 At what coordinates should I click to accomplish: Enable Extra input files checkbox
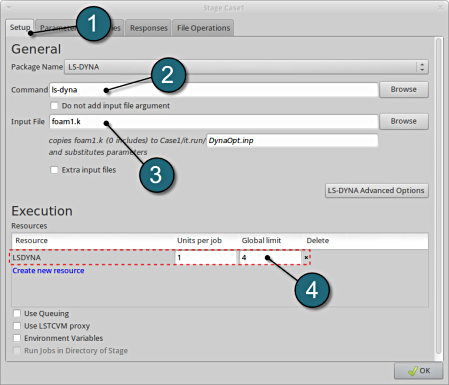point(54,170)
